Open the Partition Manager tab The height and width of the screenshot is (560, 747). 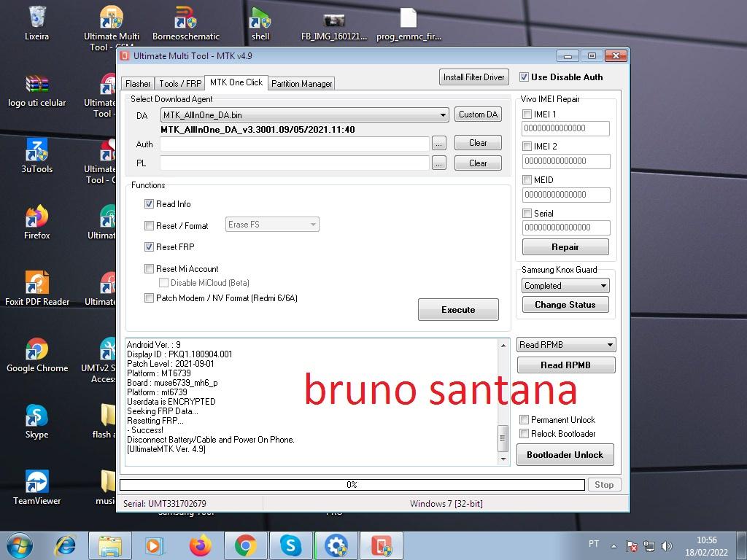301,84
